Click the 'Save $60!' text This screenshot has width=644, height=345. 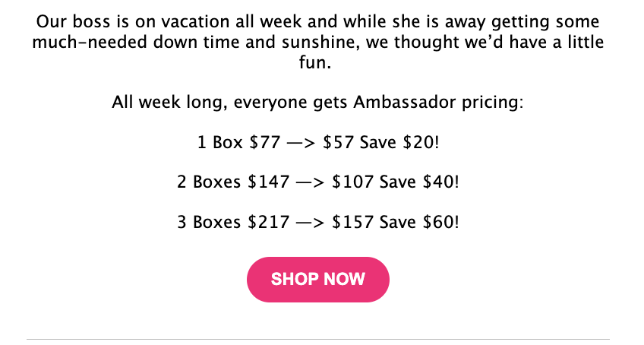point(419,222)
